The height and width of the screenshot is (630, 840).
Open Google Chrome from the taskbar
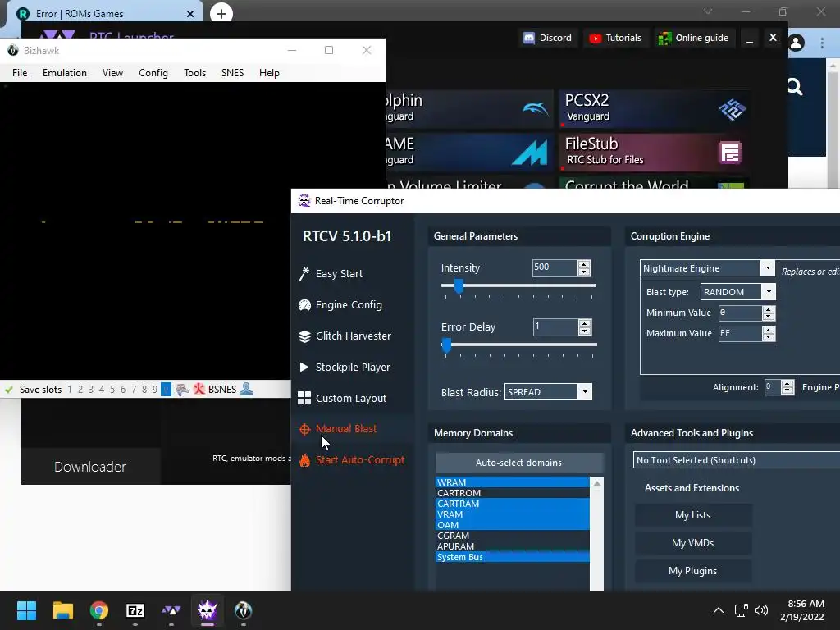[x=99, y=610]
